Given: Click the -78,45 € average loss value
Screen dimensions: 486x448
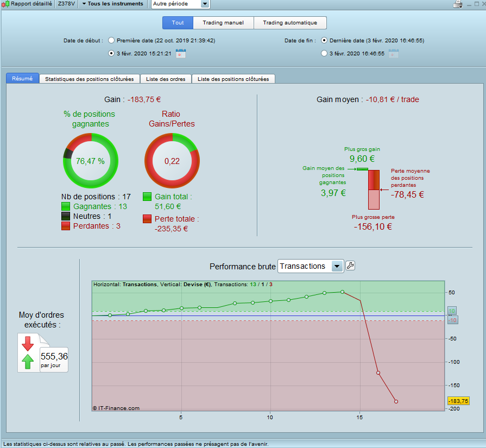Looking at the screenshot, I should click(407, 194).
